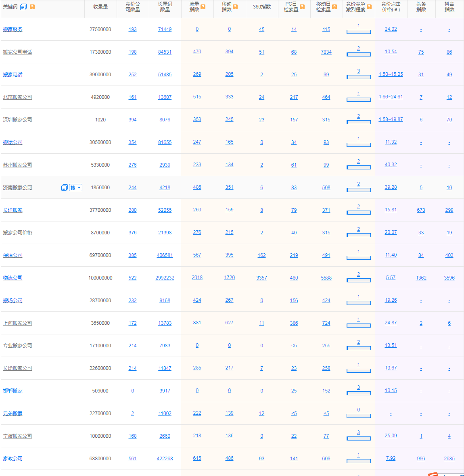Viewport: 464px width, 476px height.
Task: Click 头条指数 value 678 for 长途搬家
Action: click(421, 210)
